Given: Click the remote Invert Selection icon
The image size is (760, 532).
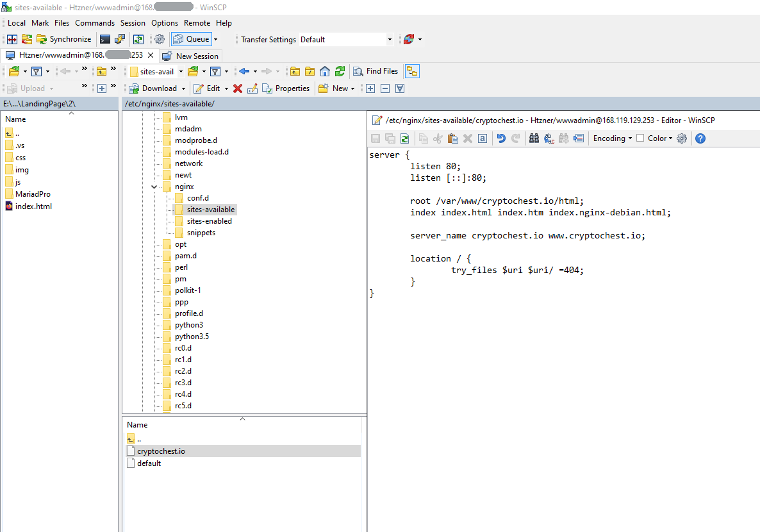Looking at the screenshot, I should [400, 88].
